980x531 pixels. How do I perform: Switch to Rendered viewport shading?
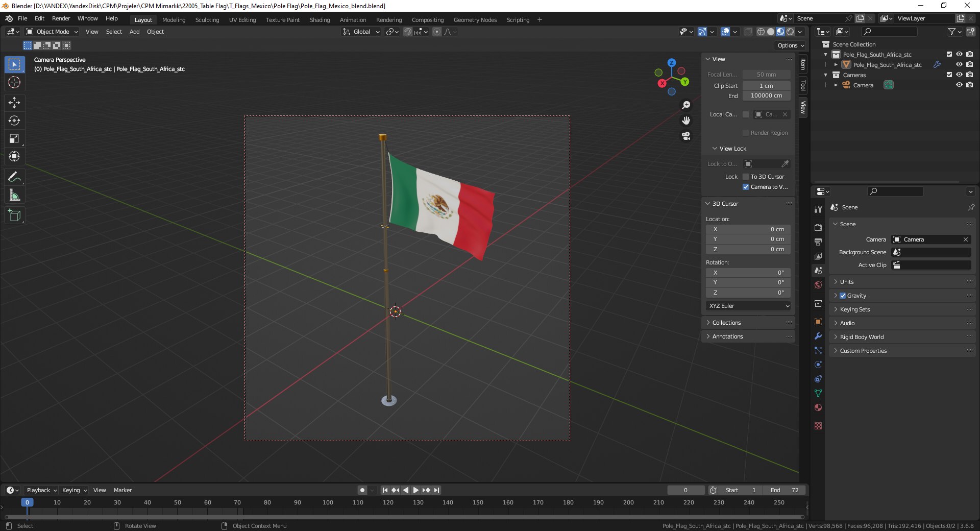coord(790,32)
